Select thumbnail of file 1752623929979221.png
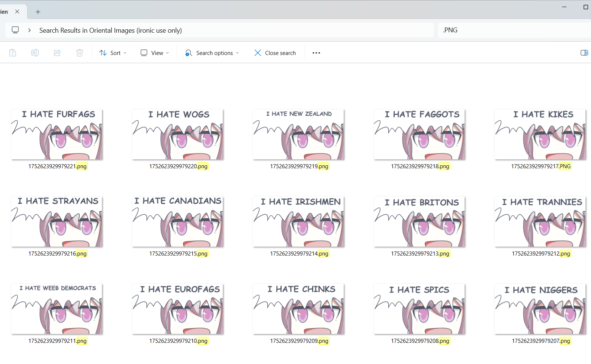The image size is (591, 364). (x=57, y=134)
